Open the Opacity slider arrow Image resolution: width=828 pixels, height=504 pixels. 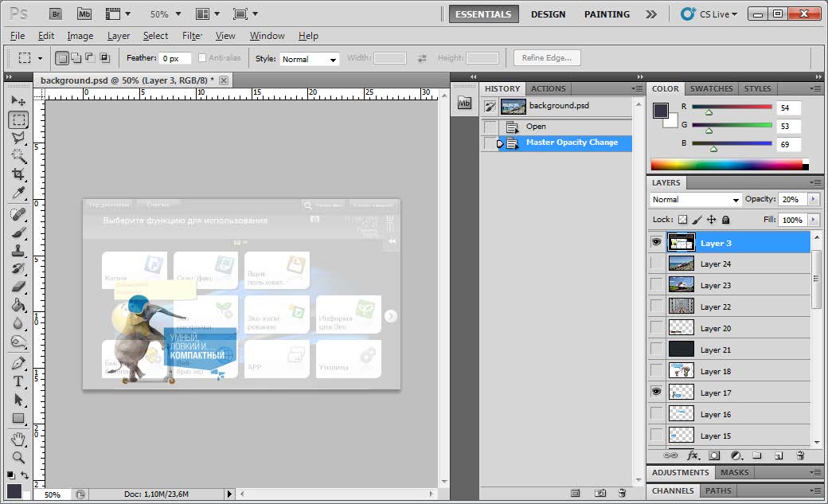pos(813,199)
